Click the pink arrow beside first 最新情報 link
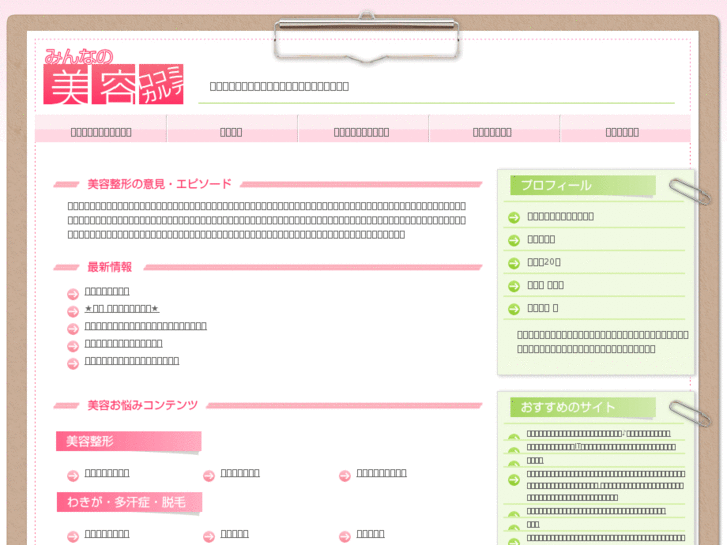The width and height of the screenshot is (727, 545). [x=73, y=294]
